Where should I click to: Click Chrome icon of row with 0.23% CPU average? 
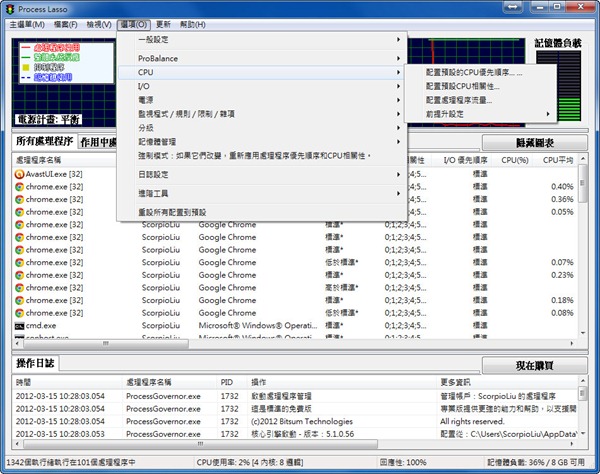(x=19, y=275)
